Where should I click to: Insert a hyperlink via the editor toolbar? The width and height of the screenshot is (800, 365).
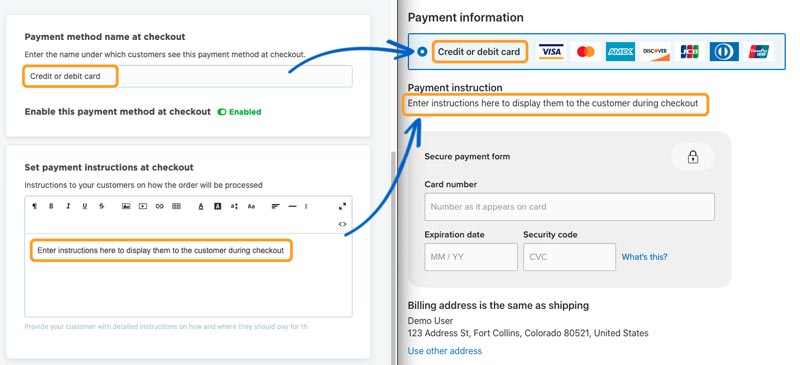pyautogui.click(x=160, y=206)
